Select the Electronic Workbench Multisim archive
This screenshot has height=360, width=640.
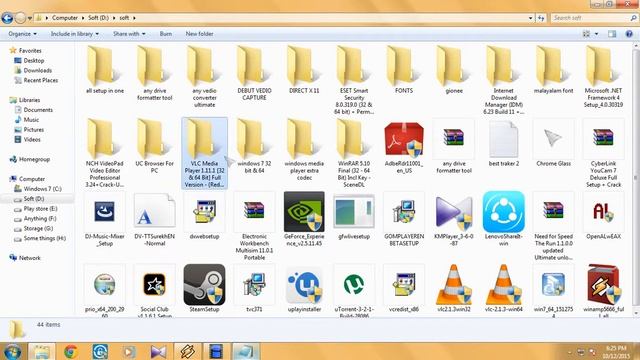pyautogui.click(x=254, y=211)
